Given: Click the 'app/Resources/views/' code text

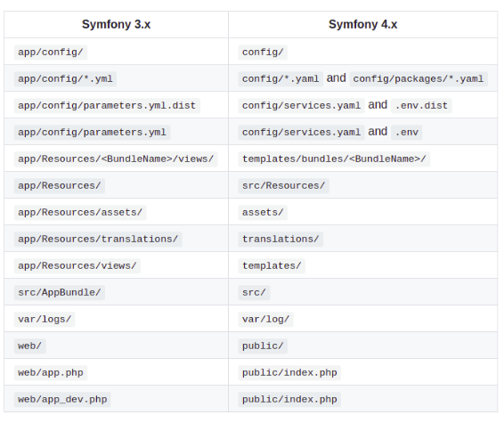Looking at the screenshot, I should pos(77,265).
